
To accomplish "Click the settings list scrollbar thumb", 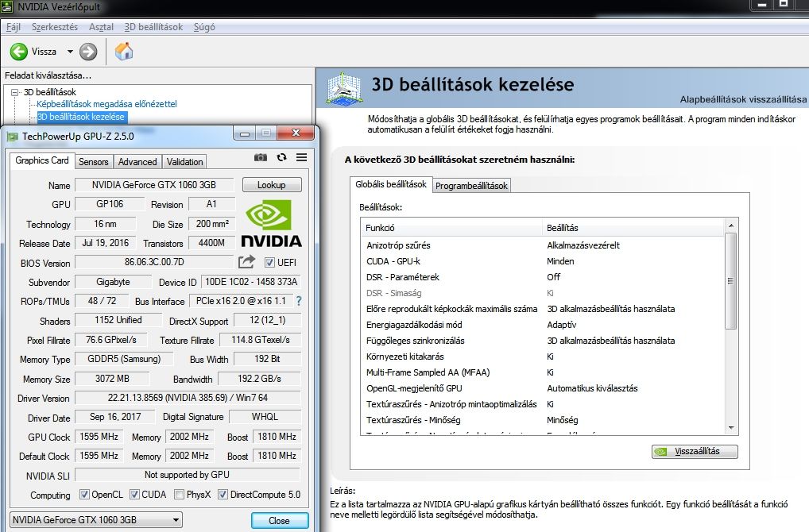I will click(730, 281).
